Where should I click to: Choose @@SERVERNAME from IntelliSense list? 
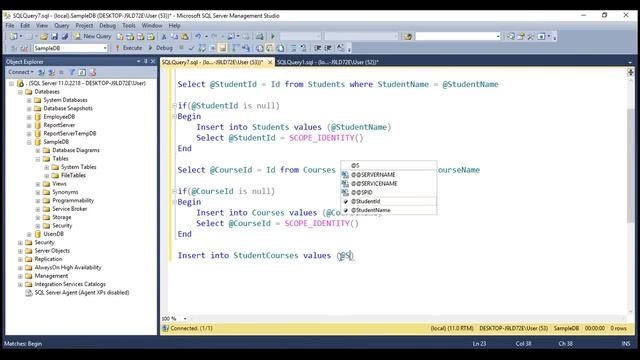click(x=389, y=174)
